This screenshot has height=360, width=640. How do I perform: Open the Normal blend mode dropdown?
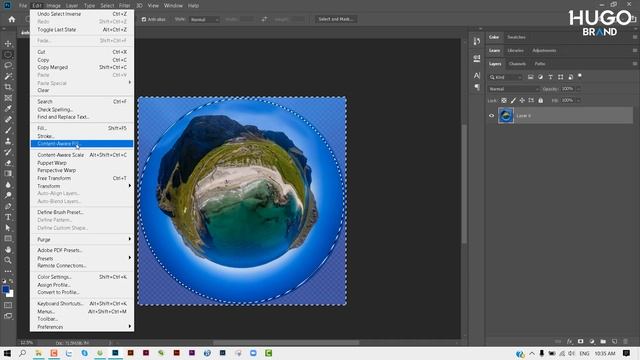[514, 89]
